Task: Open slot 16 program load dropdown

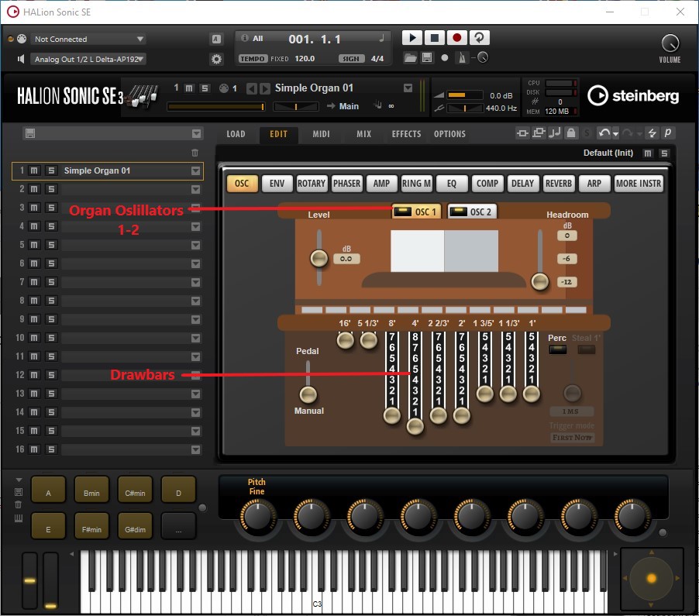Action: pyautogui.click(x=196, y=449)
